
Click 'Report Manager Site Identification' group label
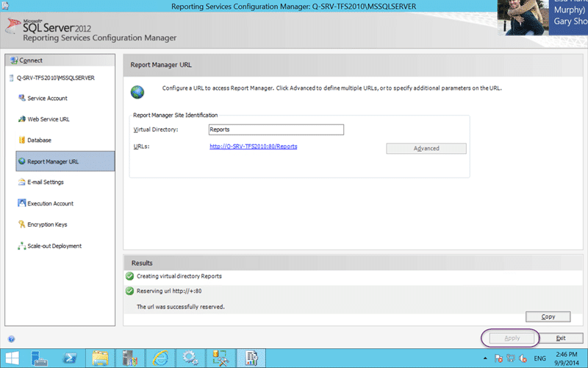[x=175, y=116]
